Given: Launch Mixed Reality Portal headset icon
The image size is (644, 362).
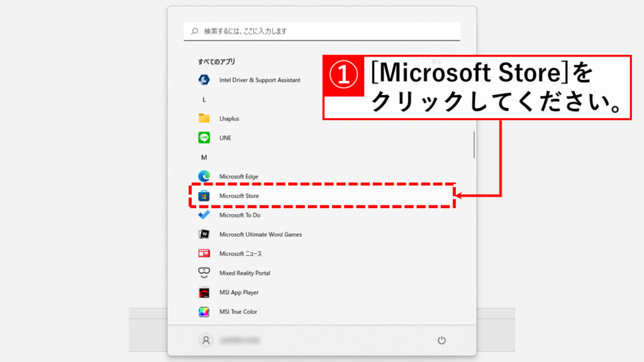Looking at the screenshot, I should [x=204, y=273].
